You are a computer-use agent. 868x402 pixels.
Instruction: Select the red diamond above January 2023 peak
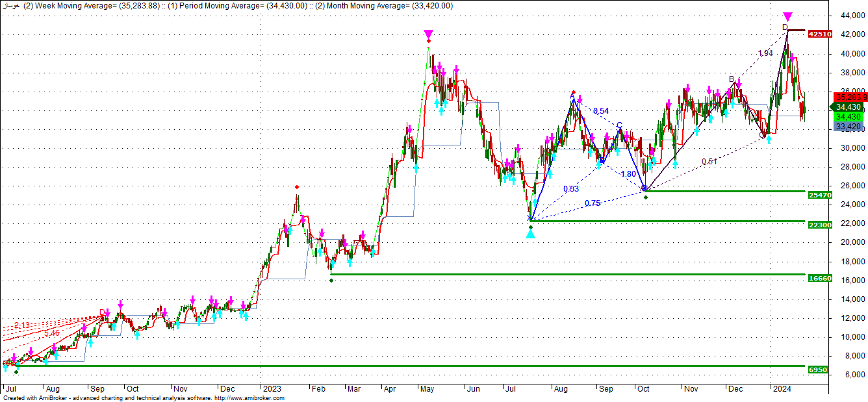(x=297, y=187)
